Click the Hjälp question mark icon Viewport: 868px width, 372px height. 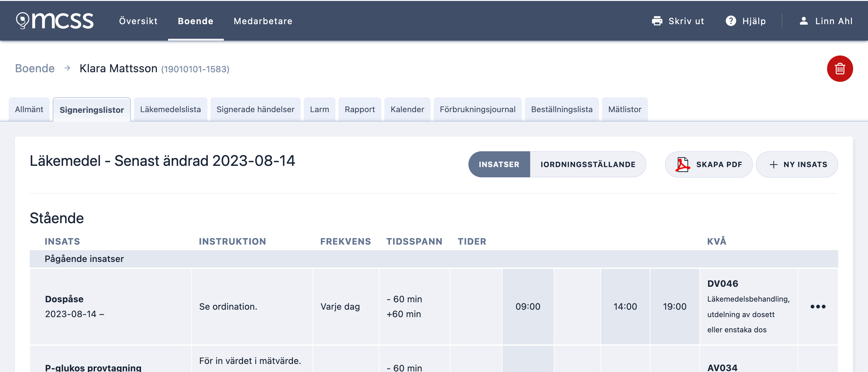coord(731,21)
